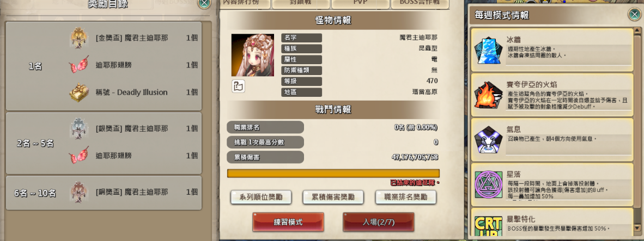Click the first-place pink wings icon
This screenshot has height=241, width=644.
[x=78, y=65]
